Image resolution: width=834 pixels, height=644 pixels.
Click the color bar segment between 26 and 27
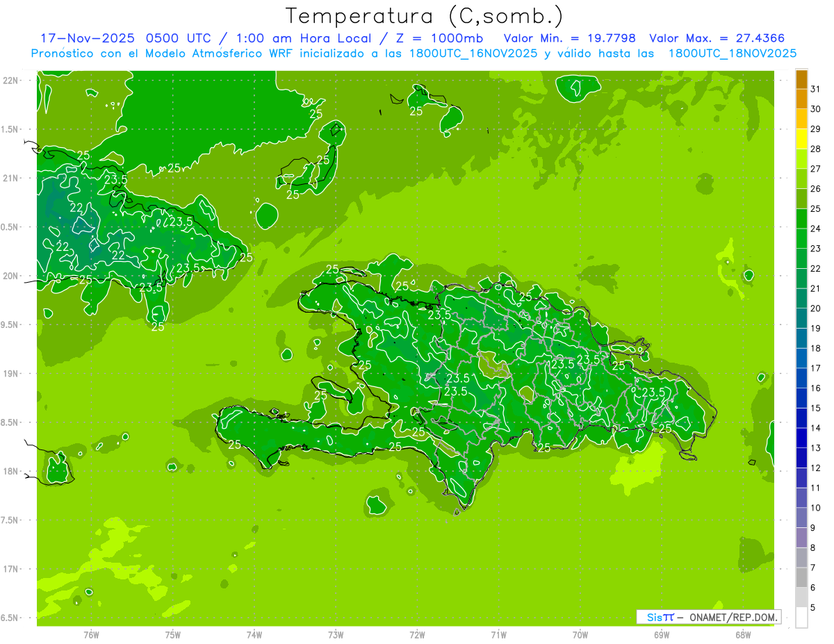[x=801, y=179]
